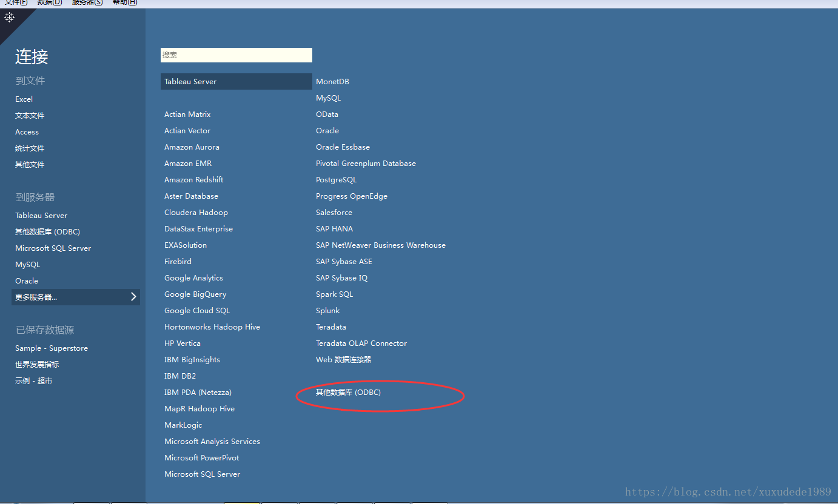
Task: Select Aster Database connector
Action: click(x=191, y=196)
